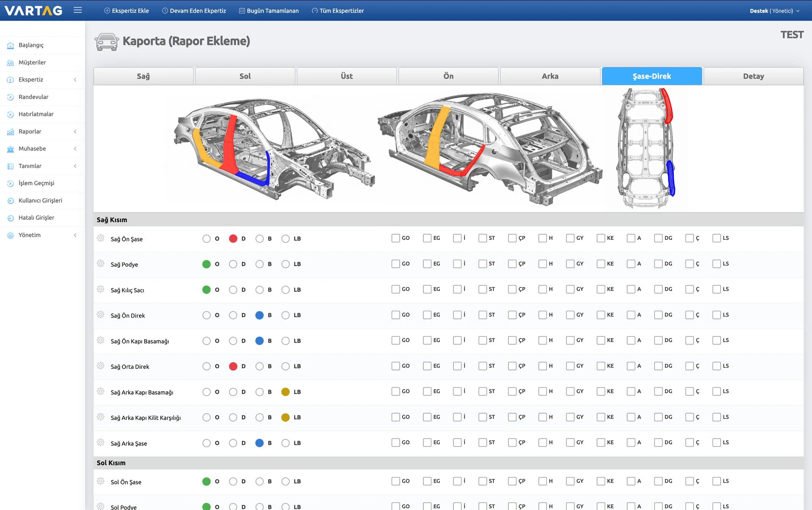
Task: Open Tüm Ekspertizler in the top bar
Action: (x=337, y=11)
